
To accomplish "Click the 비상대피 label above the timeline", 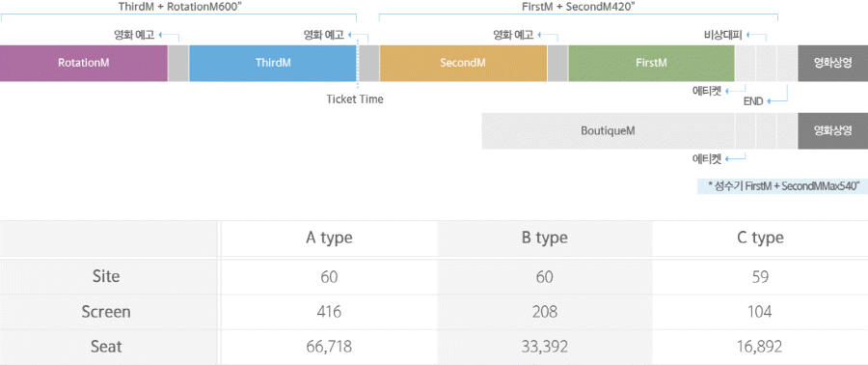I will [720, 36].
